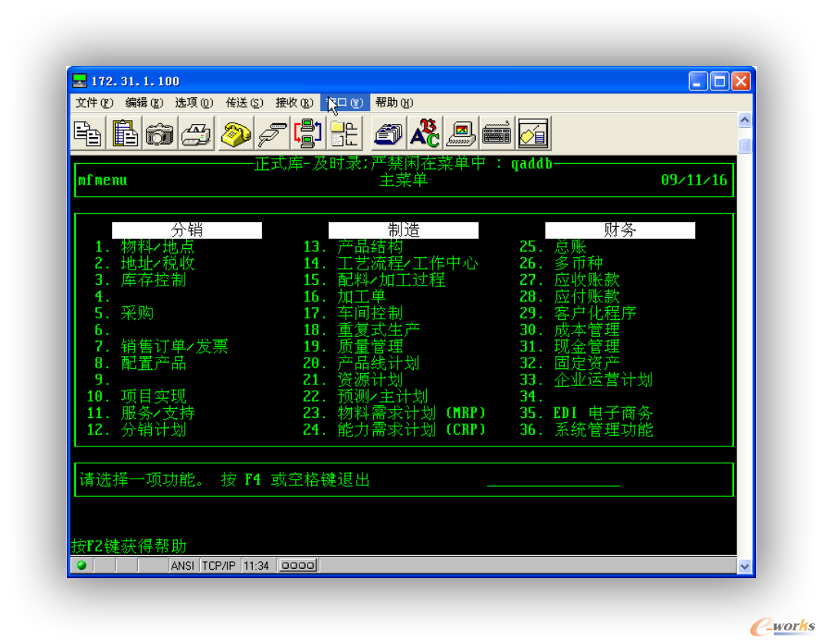Open the 选项(O) menu
This screenshot has height=644, width=823.
pos(194,103)
